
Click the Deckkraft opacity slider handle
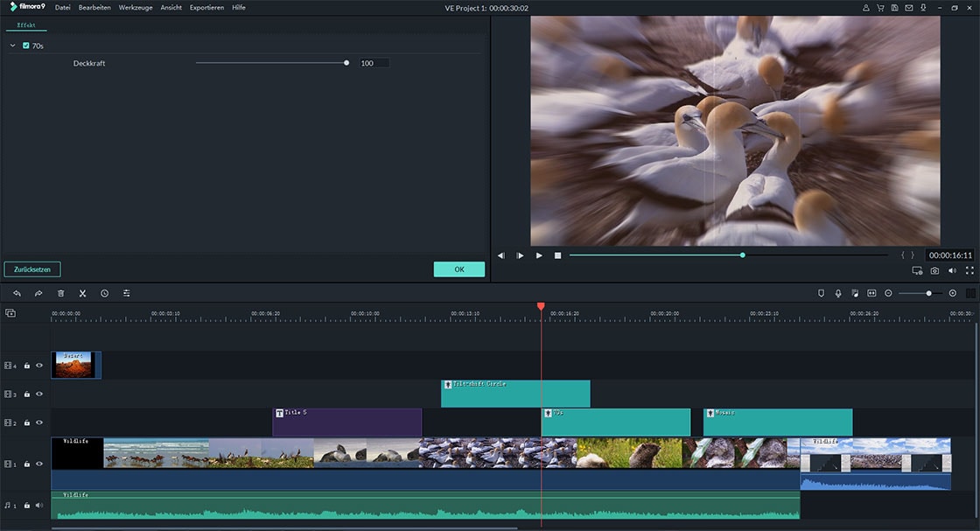click(346, 63)
